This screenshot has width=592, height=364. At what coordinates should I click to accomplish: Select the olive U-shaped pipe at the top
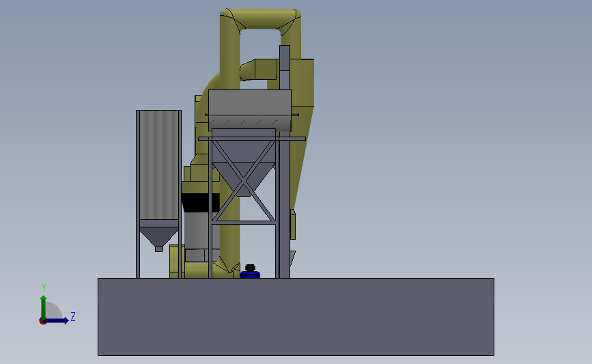coord(261,20)
